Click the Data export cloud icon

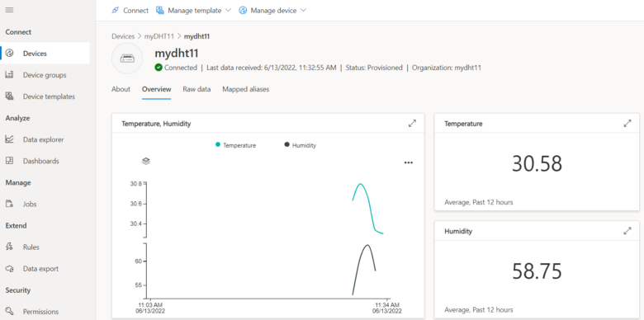pyautogui.click(x=9, y=268)
